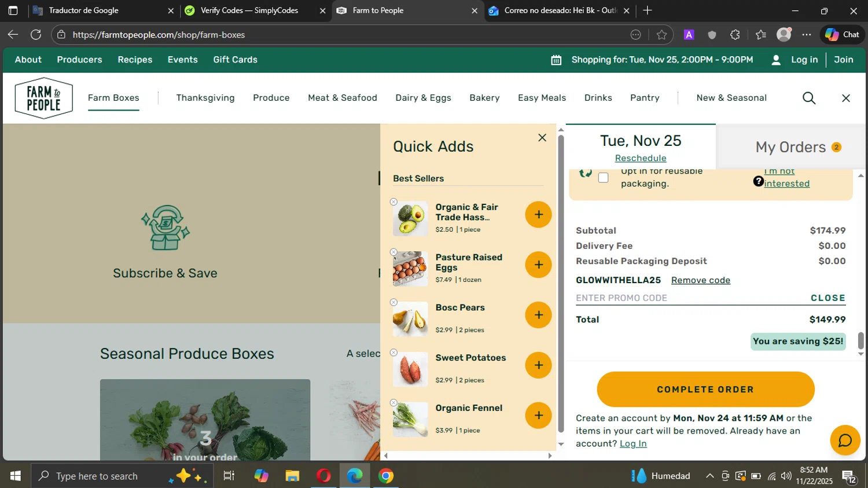Open Copilot Chat in Edge toolbar
The height and width of the screenshot is (488, 868).
tap(842, 35)
